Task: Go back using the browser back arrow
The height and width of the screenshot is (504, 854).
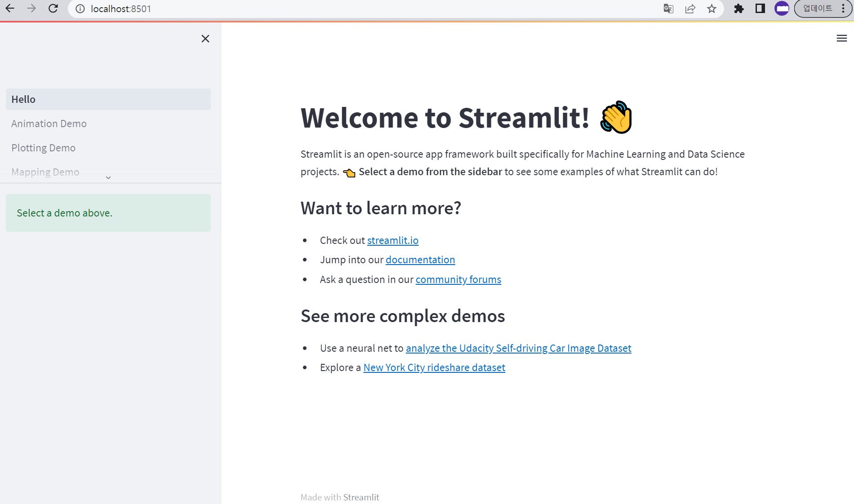Action: coord(10,9)
